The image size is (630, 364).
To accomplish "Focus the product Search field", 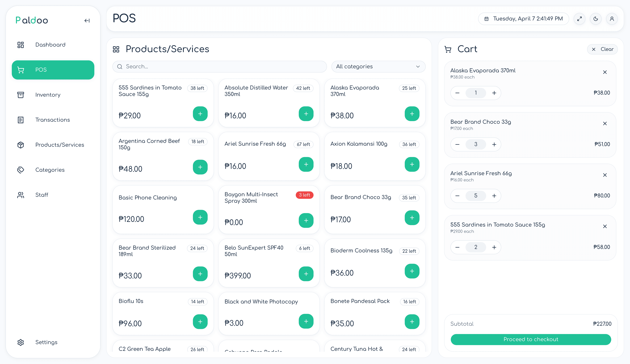I will (x=220, y=67).
